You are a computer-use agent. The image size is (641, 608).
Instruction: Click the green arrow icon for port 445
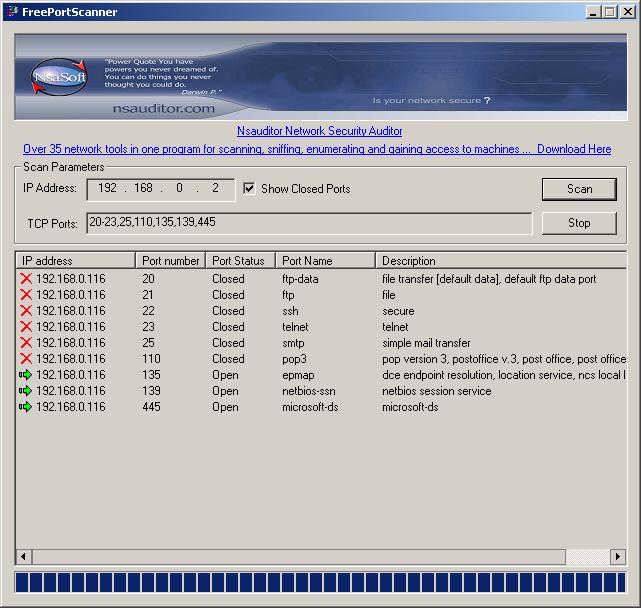click(25, 407)
